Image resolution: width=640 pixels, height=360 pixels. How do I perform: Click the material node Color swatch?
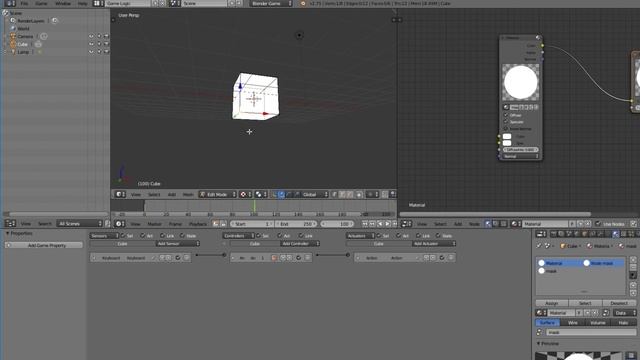click(507, 136)
